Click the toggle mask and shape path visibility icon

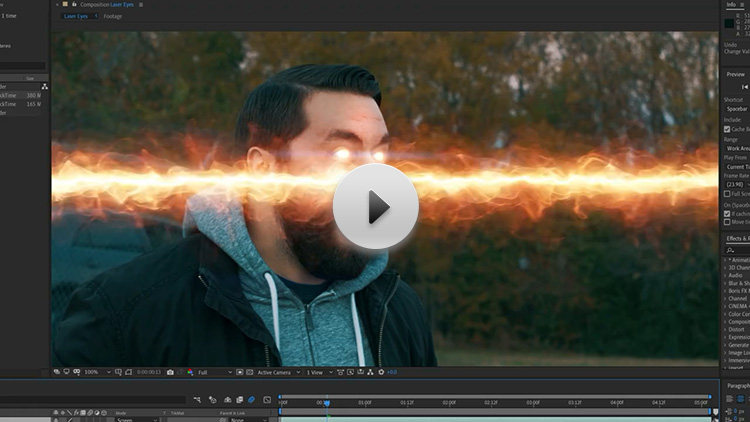(77, 372)
